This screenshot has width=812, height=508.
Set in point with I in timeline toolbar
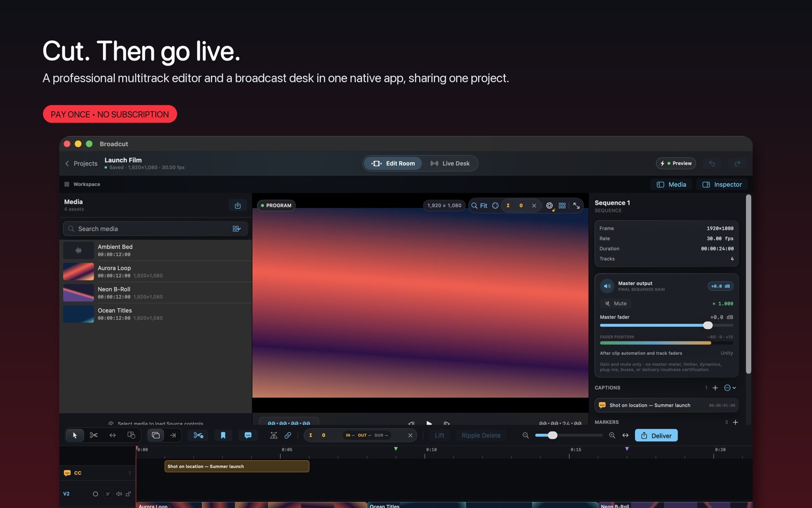pos(311,435)
